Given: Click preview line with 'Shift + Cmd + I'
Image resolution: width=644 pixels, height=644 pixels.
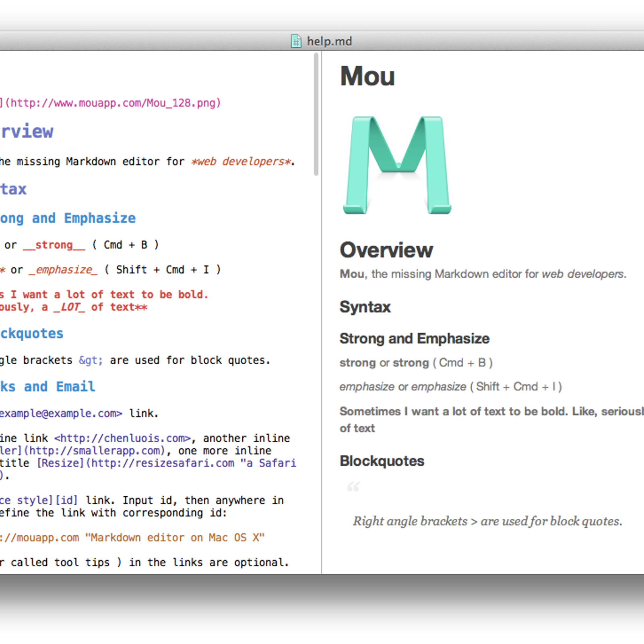Looking at the screenshot, I should coord(451,387).
